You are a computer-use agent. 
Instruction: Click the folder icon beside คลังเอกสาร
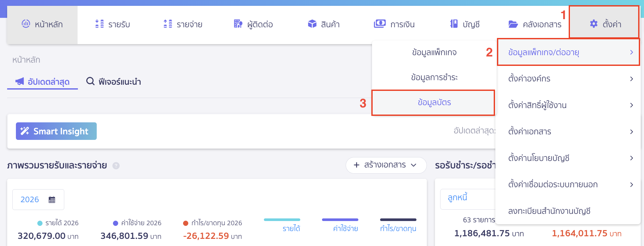point(513,24)
